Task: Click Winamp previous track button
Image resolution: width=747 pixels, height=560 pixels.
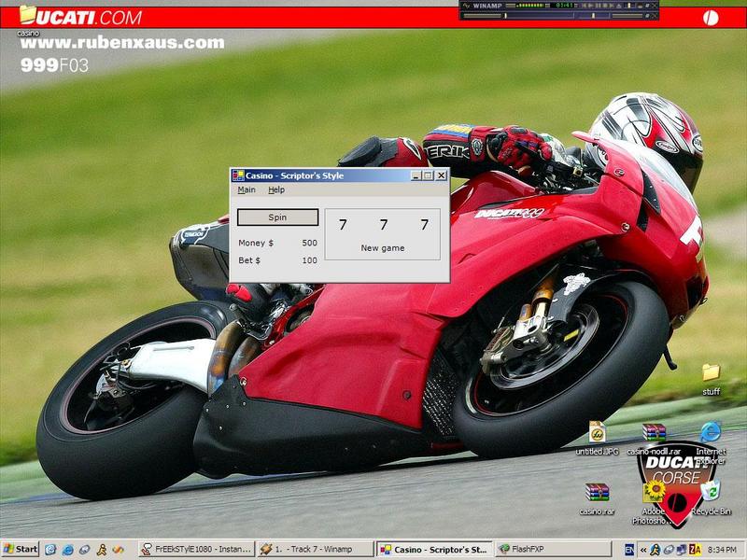Action: [x=585, y=6]
